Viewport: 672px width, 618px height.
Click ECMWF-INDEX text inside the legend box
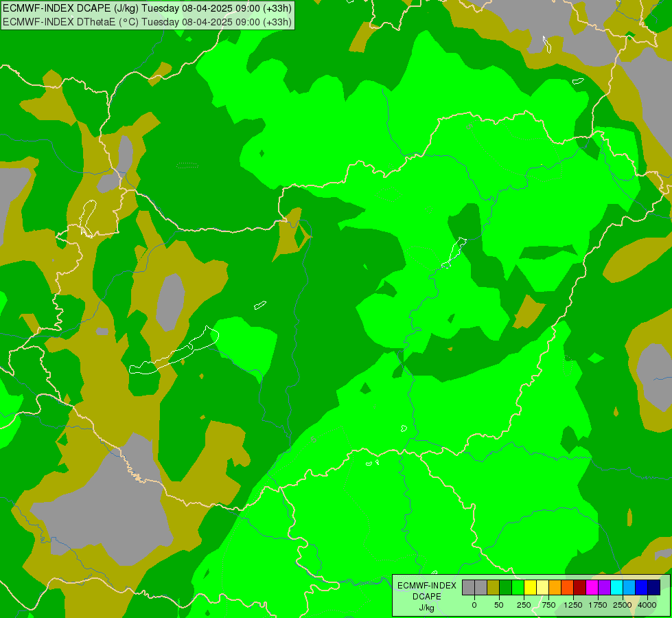coord(427,586)
